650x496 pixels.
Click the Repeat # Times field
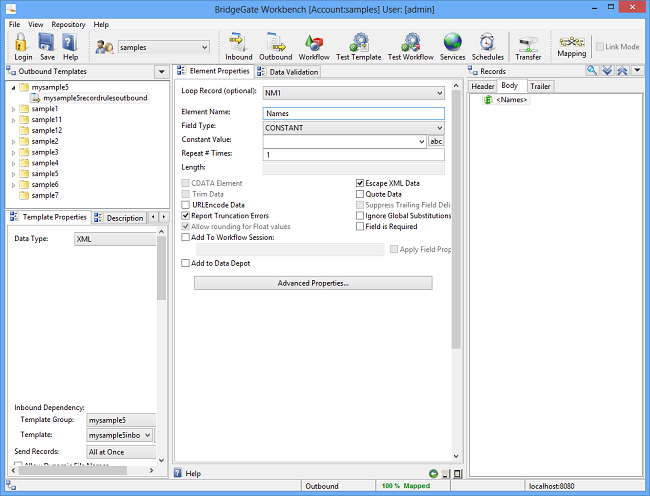coord(354,155)
